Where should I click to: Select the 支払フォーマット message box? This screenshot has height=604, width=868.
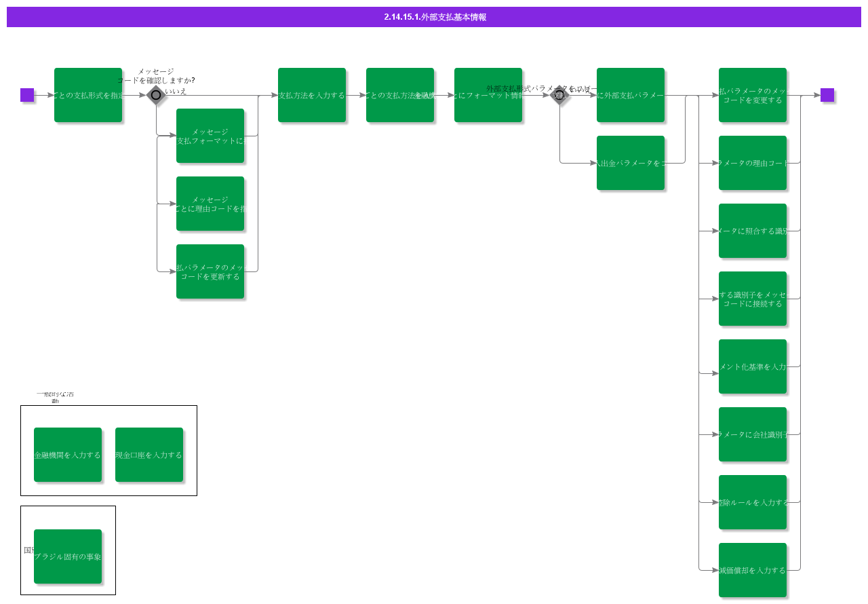pyautogui.click(x=210, y=136)
